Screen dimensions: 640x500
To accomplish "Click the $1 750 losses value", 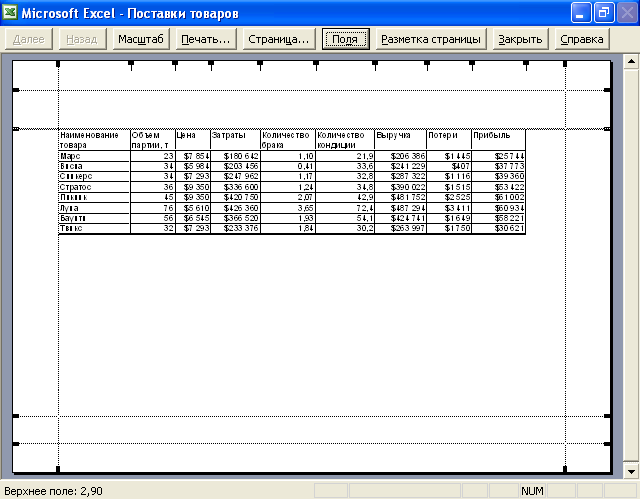I will pos(458,229).
